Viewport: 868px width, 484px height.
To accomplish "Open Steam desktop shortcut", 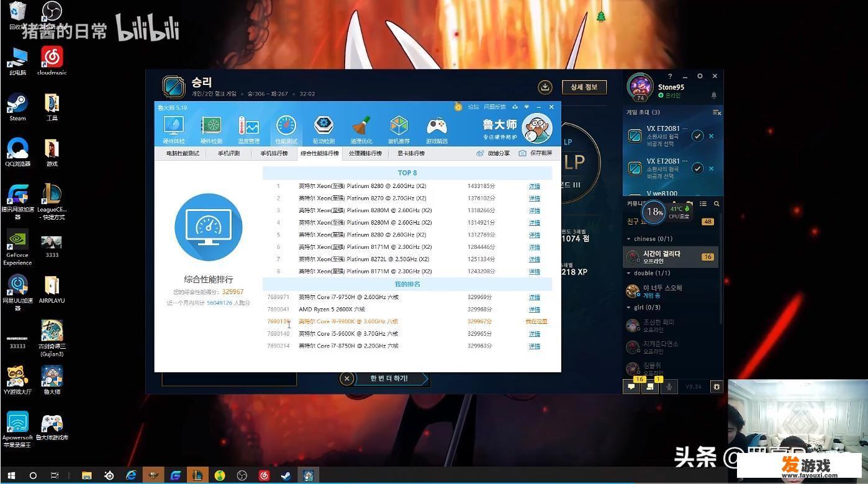I will [x=17, y=107].
